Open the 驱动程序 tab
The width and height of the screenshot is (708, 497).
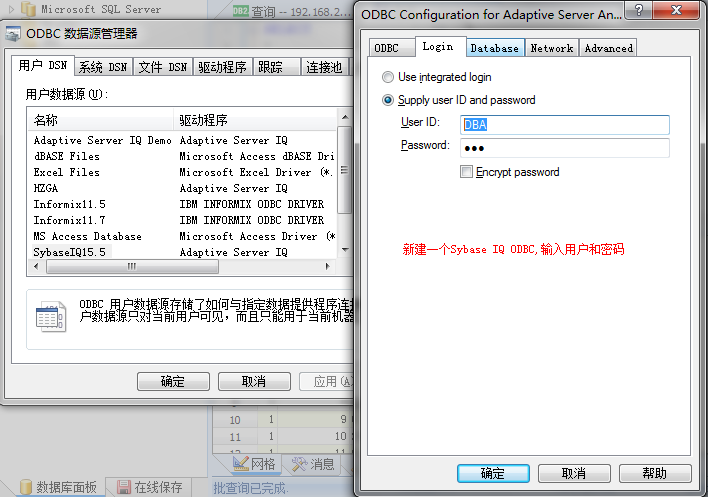223,67
